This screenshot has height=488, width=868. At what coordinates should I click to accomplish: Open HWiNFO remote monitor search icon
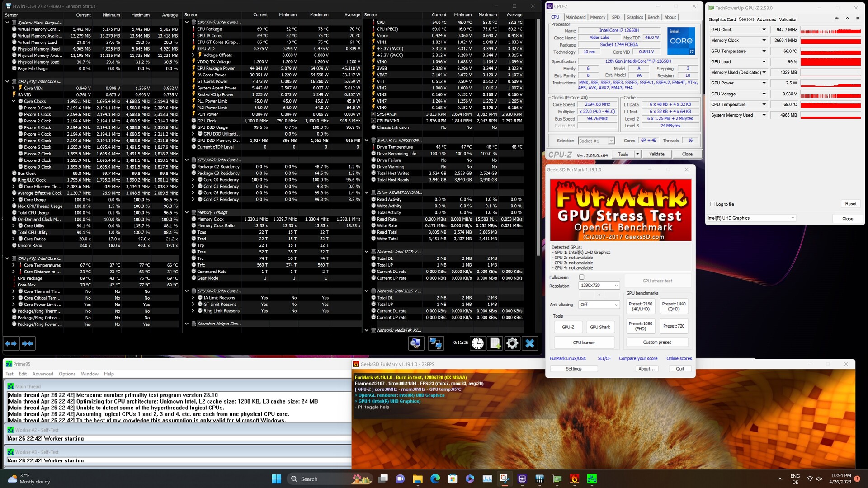point(415,343)
